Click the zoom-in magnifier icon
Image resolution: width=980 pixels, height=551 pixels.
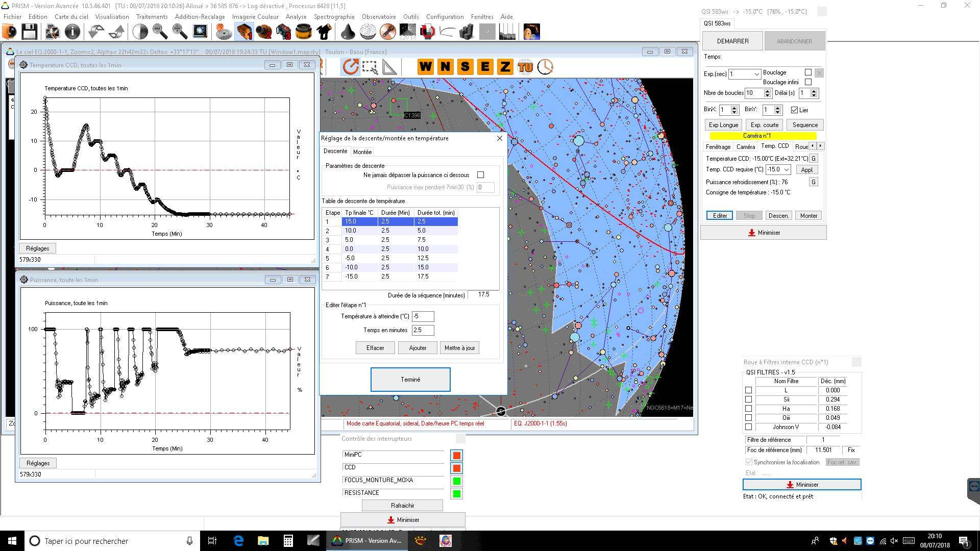[x=180, y=32]
